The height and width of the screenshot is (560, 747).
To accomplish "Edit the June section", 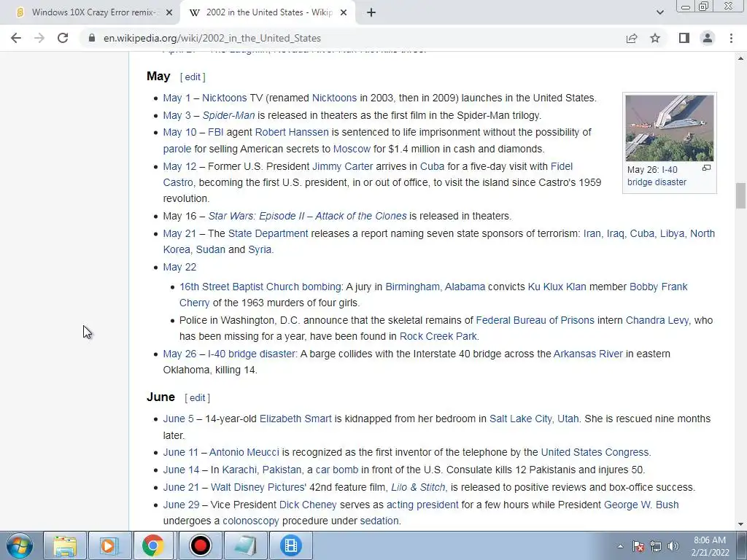I will click(x=197, y=398).
